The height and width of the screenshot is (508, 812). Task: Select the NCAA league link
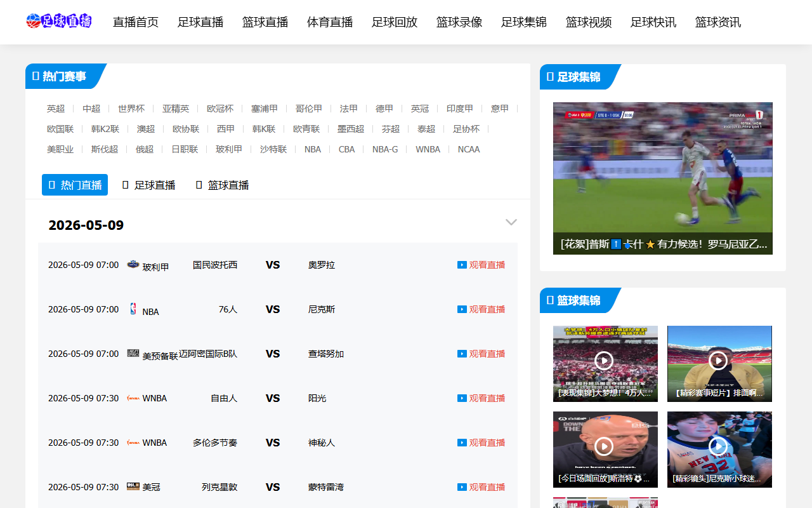(x=469, y=149)
